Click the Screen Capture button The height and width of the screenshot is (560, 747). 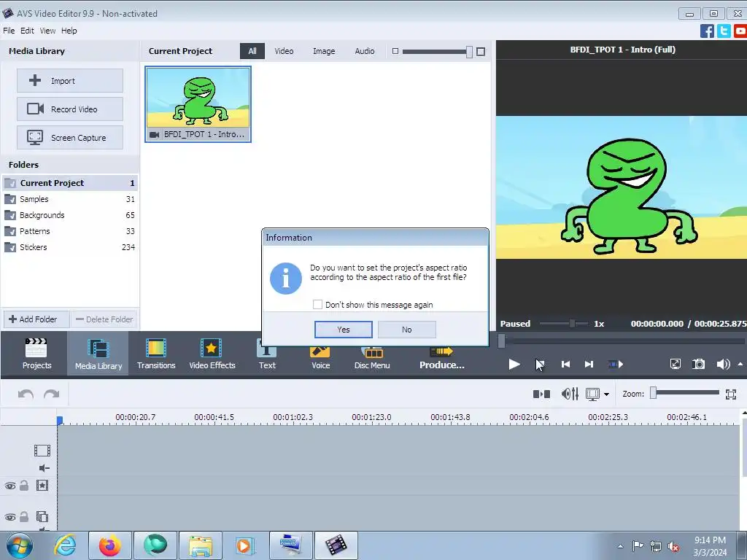(x=70, y=138)
